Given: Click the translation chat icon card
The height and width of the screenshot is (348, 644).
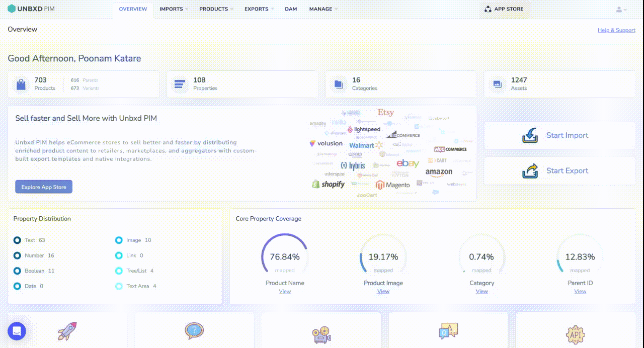Looking at the screenshot, I should pyautogui.click(x=448, y=331).
